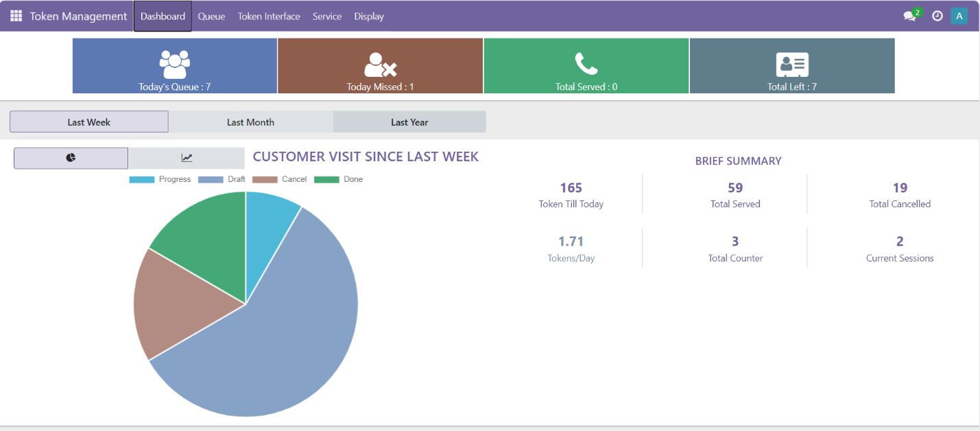The image size is (980, 431).
Task: Switch to pie chart view
Action: (x=71, y=158)
